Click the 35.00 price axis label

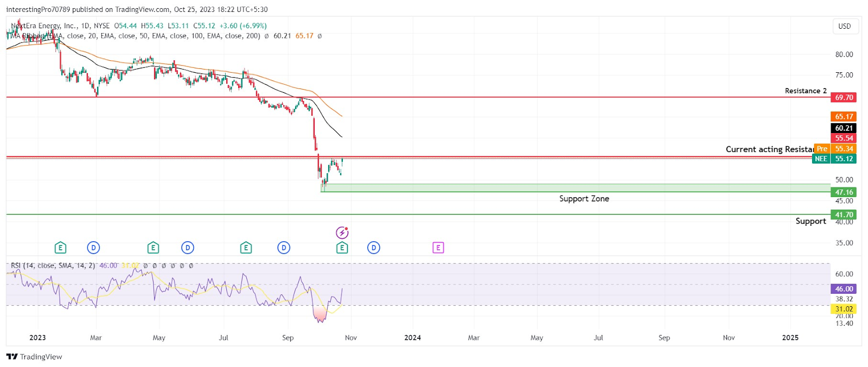point(844,243)
